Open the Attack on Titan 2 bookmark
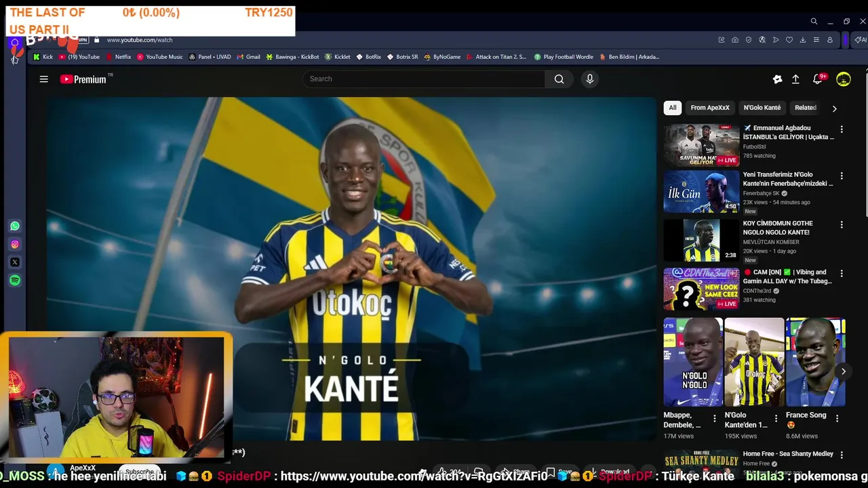868x488 pixels. click(x=496, y=57)
